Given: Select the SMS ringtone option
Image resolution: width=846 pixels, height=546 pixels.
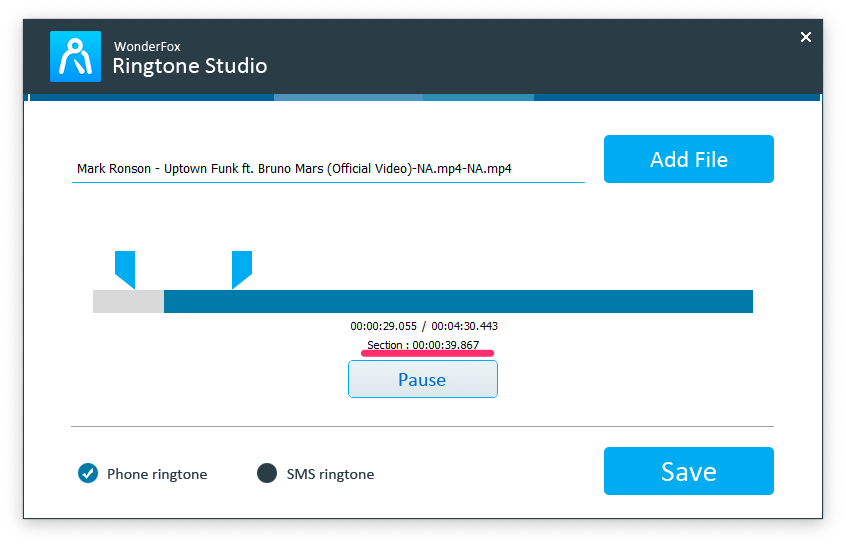Looking at the screenshot, I should click(x=316, y=474).
